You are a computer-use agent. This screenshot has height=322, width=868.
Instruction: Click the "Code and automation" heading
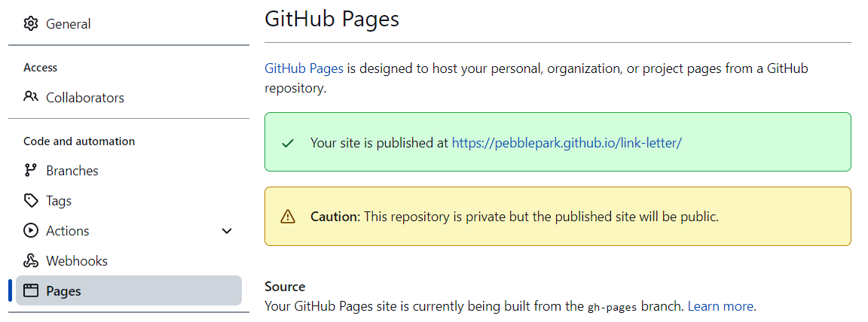coord(79,141)
